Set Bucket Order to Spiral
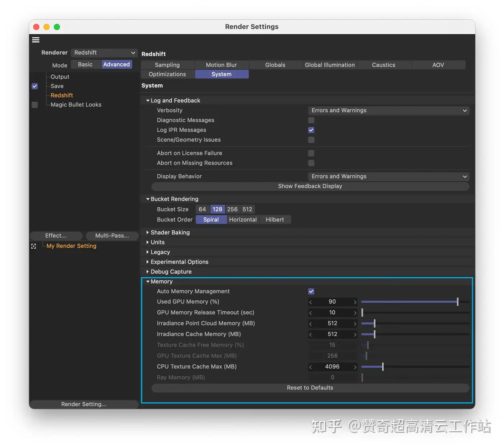 click(211, 220)
